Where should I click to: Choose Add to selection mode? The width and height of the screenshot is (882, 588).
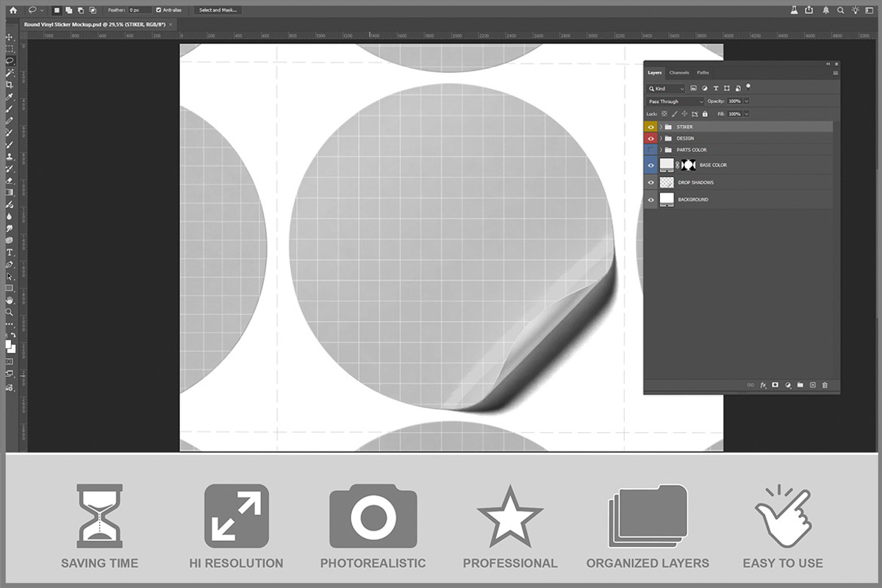[68, 10]
